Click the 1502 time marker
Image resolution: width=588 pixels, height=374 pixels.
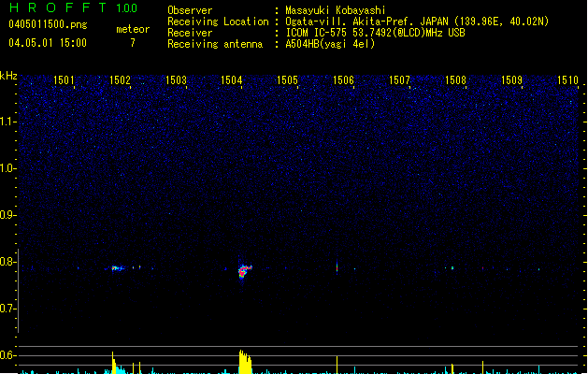pos(120,80)
